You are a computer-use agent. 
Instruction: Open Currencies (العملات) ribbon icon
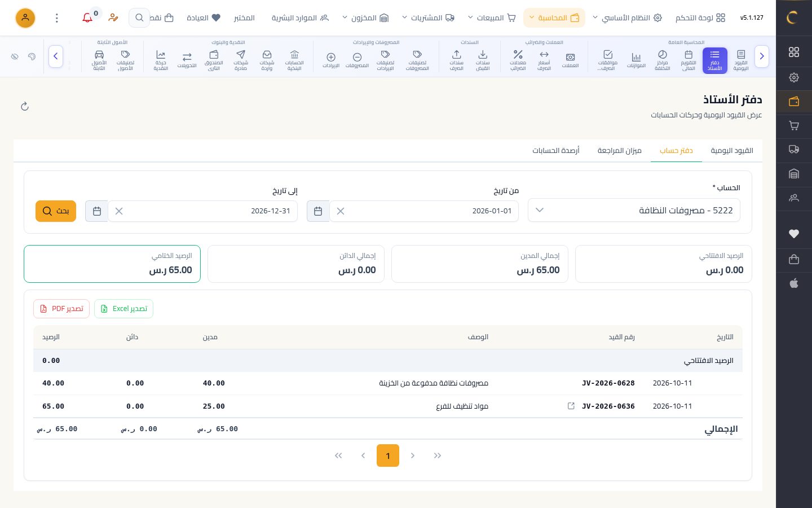[570, 60]
